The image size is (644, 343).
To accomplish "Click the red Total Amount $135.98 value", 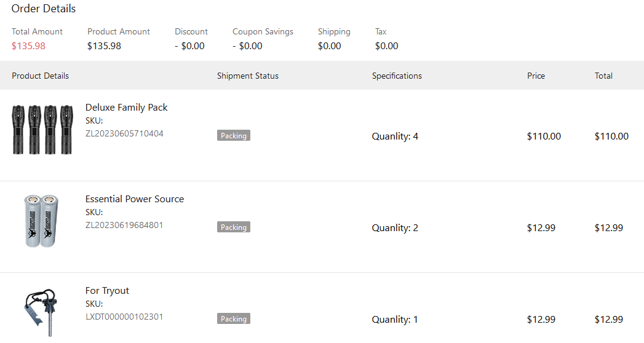I will coord(28,46).
